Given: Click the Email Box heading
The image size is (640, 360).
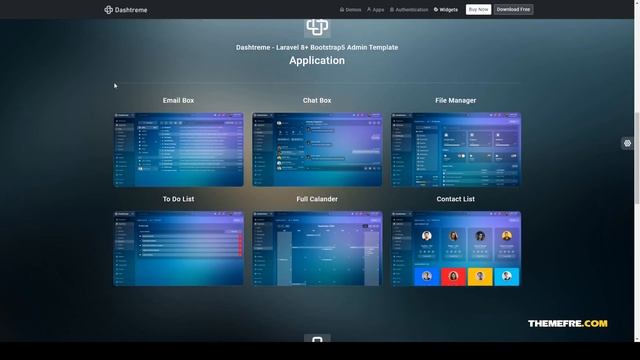Looking at the screenshot, I should [178, 100].
